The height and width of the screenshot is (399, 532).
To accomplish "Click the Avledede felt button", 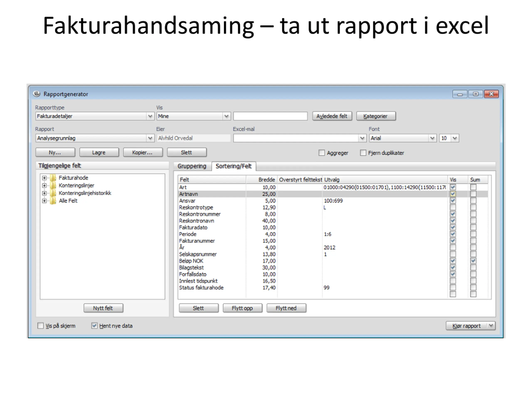I will (x=332, y=116).
